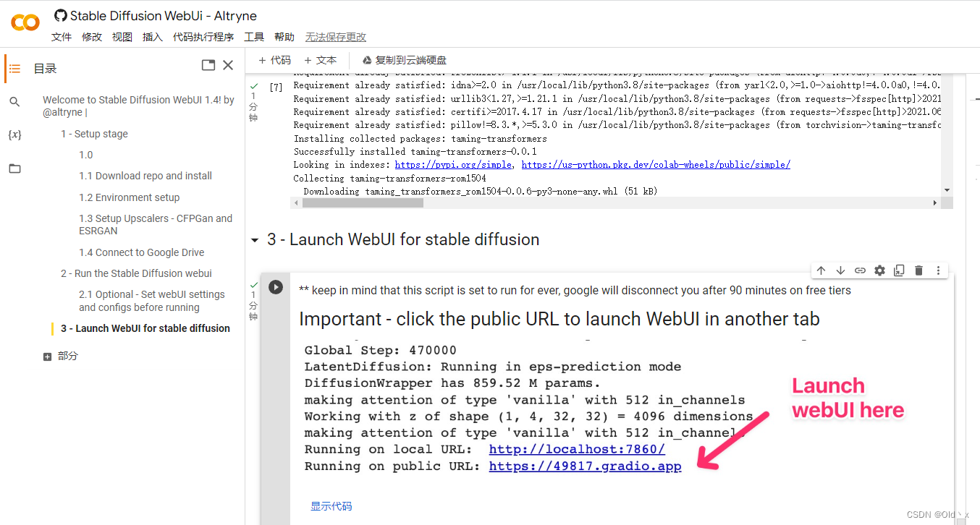Image resolution: width=980 pixels, height=525 pixels.
Task: Jump to 1.3 Setup Upscalers section
Action: (x=156, y=225)
